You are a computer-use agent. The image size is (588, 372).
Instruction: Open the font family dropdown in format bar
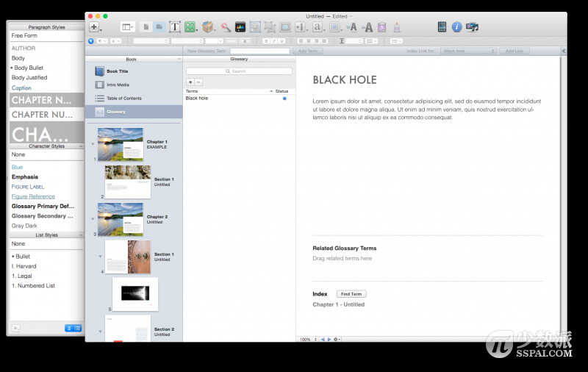(x=151, y=41)
